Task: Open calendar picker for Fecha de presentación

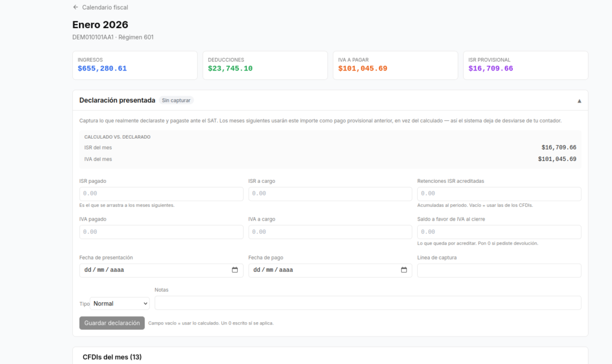Action: [x=234, y=270]
